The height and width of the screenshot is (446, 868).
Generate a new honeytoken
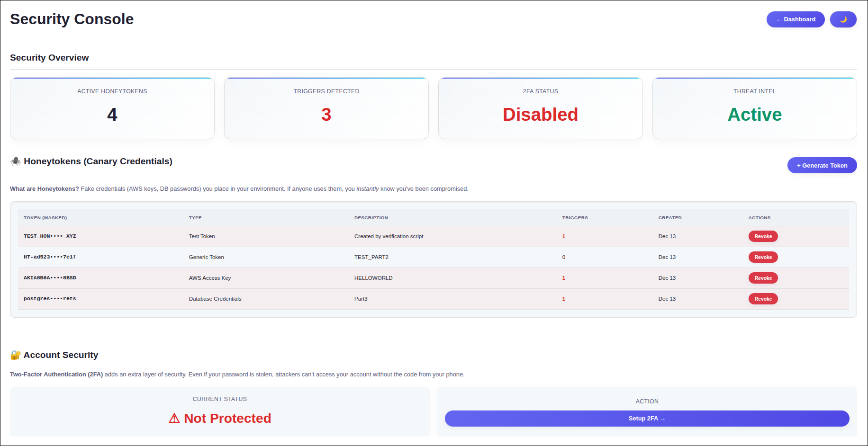(x=822, y=165)
